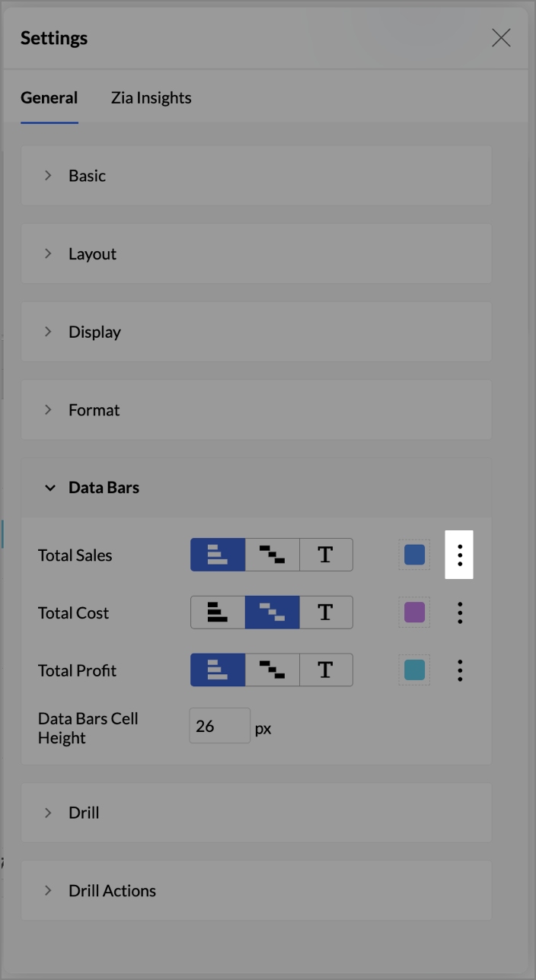Switch to the Zia Insights tab

click(151, 98)
